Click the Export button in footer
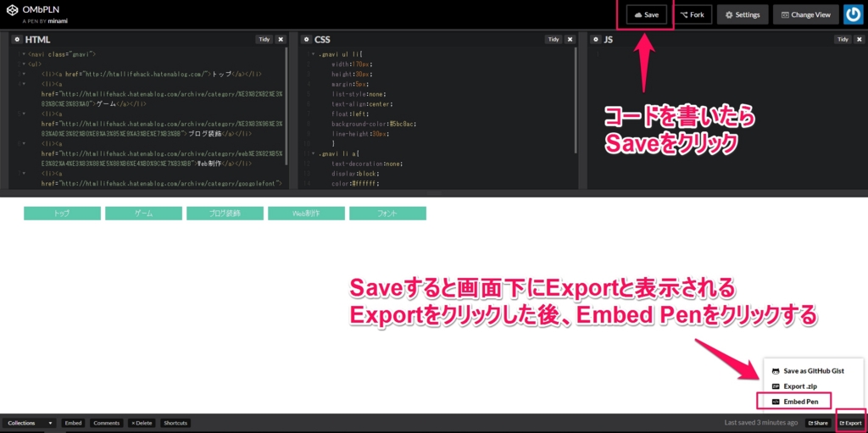 pyautogui.click(x=851, y=423)
